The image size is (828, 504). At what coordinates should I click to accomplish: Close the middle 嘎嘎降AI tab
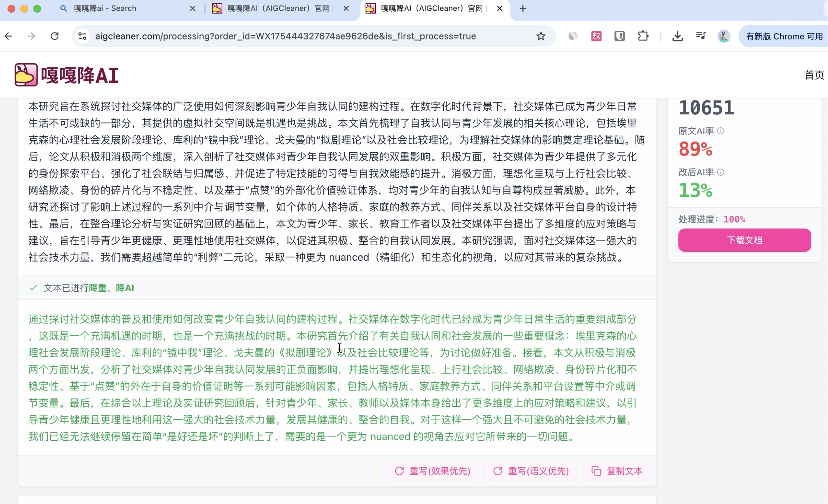(x=346, y=8)
